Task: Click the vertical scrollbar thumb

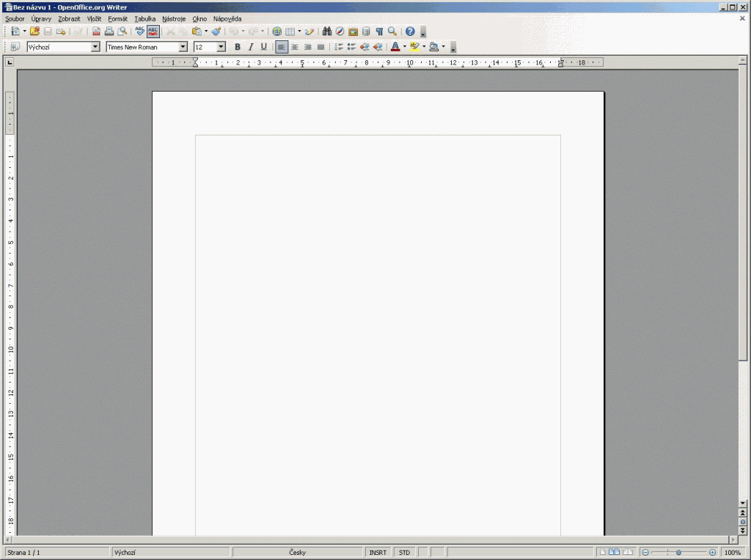Action: (x=743, y=213)
